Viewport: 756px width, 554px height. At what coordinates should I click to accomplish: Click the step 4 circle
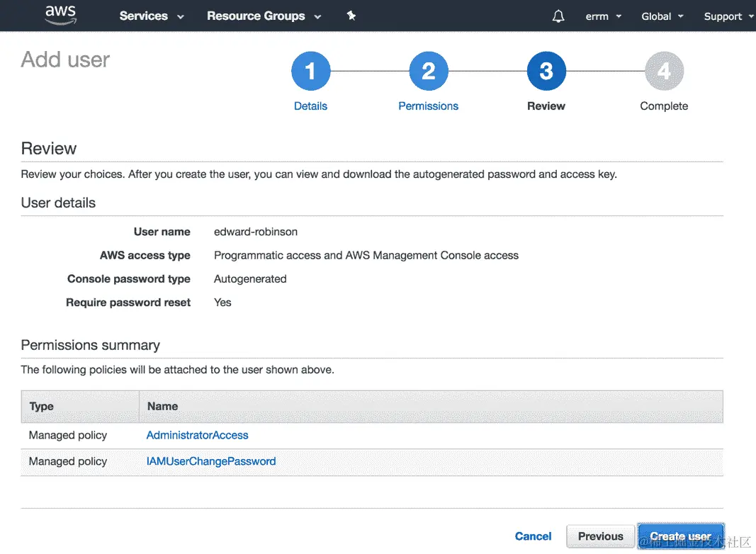tap(665, 71)
